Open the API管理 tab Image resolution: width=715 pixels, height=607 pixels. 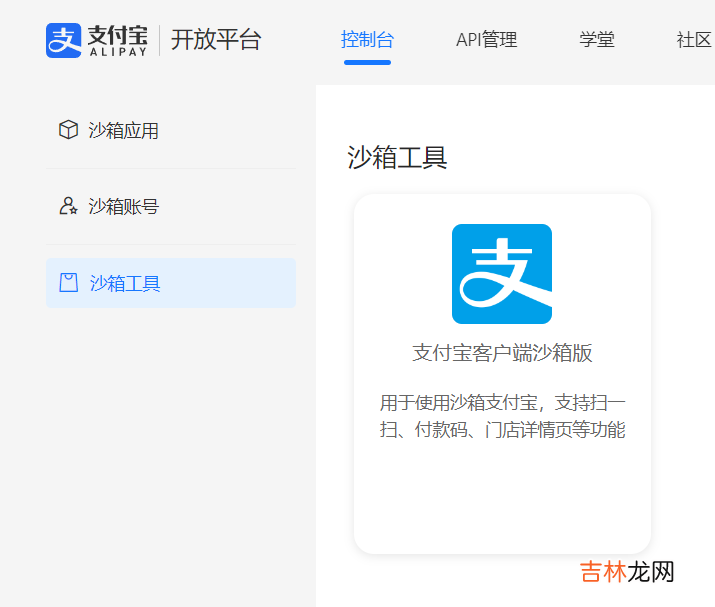486,40
